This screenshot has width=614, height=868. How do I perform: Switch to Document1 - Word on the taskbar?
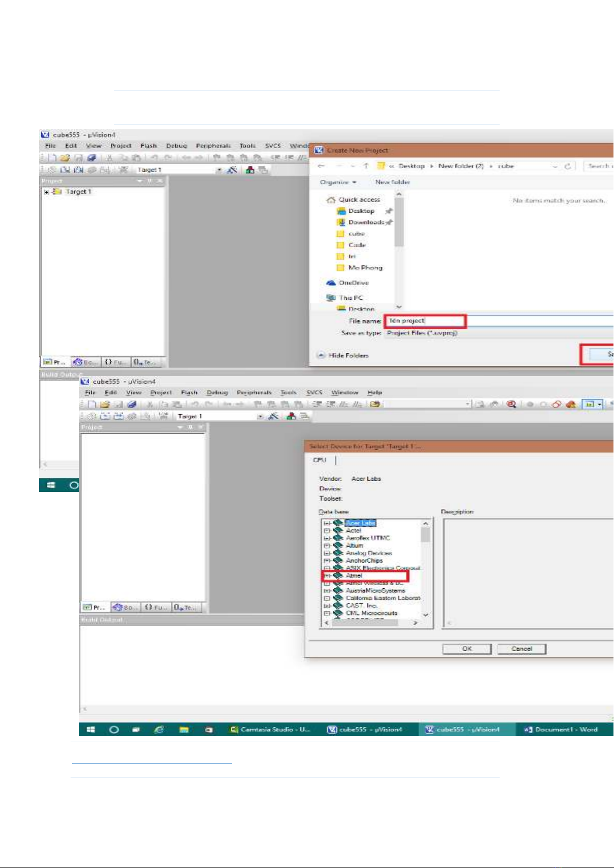tap(561, 729)
